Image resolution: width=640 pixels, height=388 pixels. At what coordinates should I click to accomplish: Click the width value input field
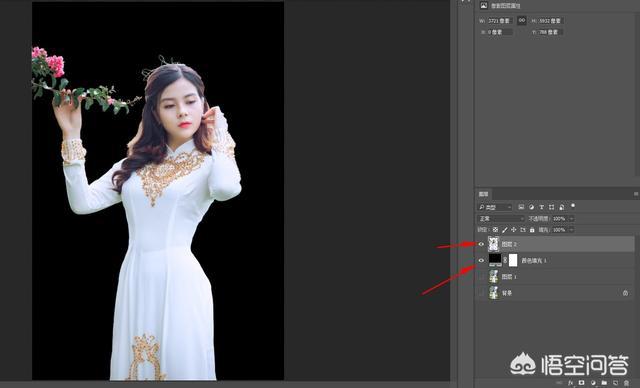click(500, 20)
